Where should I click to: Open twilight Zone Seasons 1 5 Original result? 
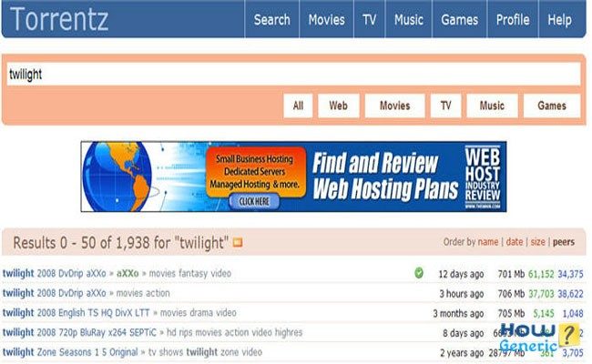pos(70,352)
